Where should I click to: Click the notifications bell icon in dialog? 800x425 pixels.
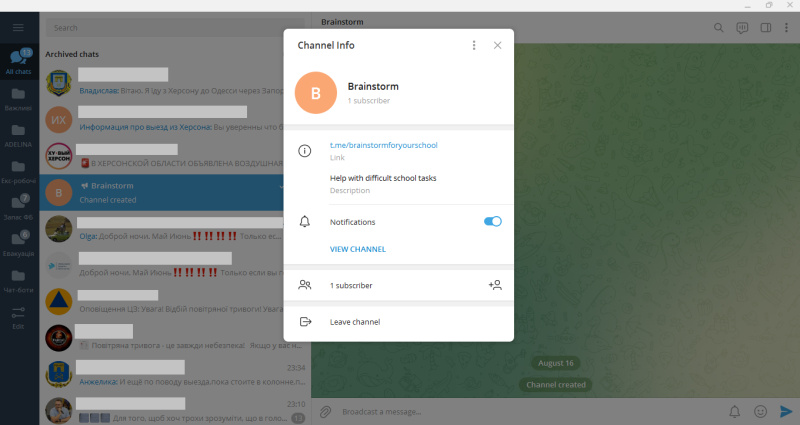click(305, 221)
